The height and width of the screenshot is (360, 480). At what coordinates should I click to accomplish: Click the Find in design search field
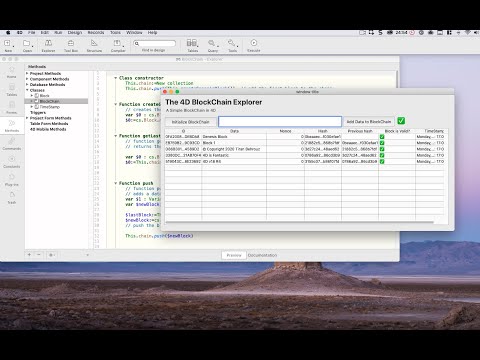(154, 43)
